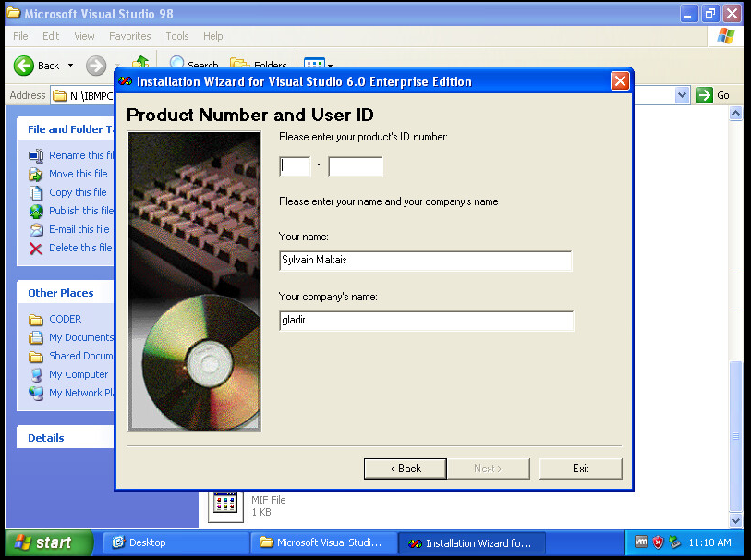Open My Computer in Other Places
This screenshot has width=751, height=560.
79,374
